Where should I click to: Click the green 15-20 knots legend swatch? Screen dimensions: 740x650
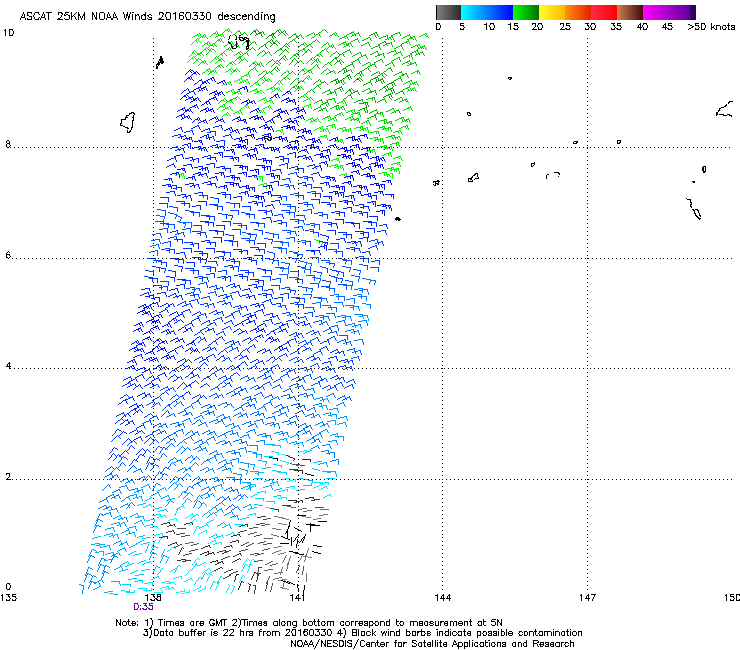click(x=526, y=12)
